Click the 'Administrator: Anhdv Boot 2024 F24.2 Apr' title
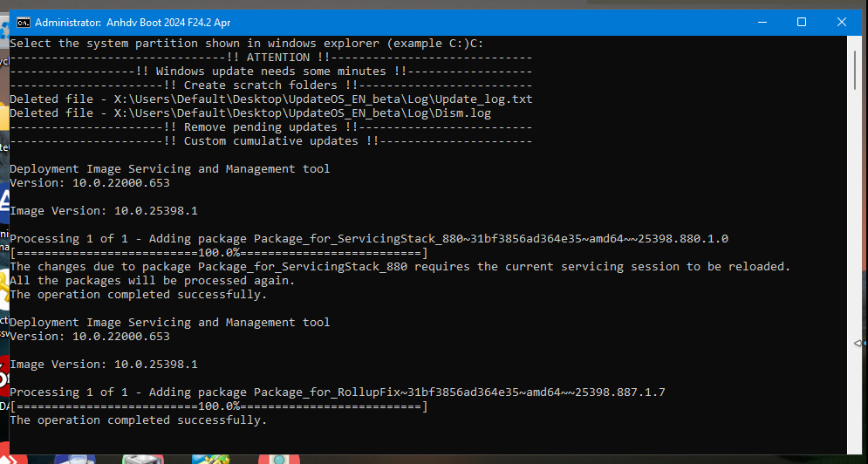 (x=133, y=23)
